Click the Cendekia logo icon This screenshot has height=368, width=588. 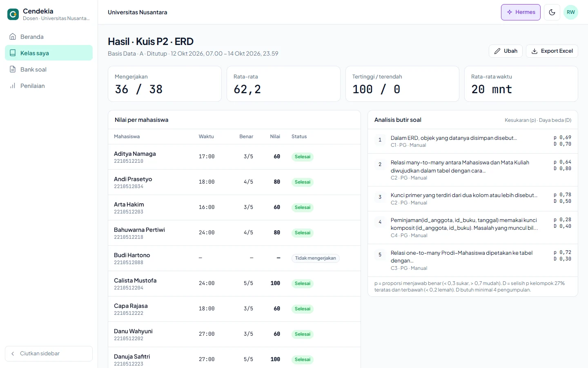13,14
